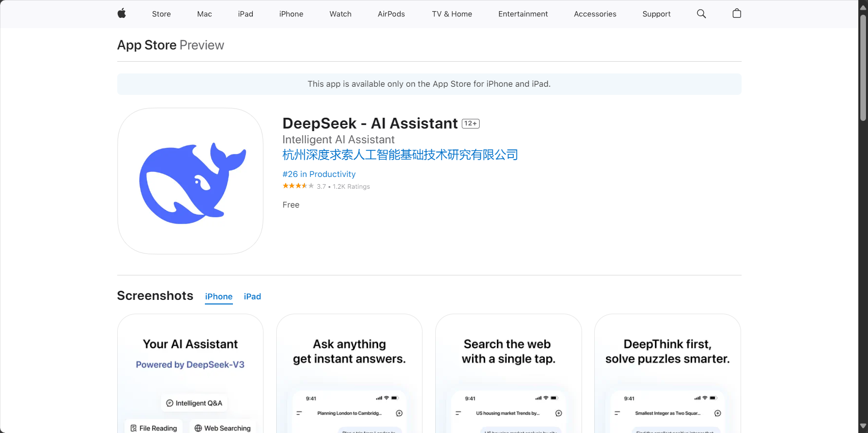Viewport: 868px width, 433px height.
Task: Open the TV & Home menu
Action: [x=452, y=14]
